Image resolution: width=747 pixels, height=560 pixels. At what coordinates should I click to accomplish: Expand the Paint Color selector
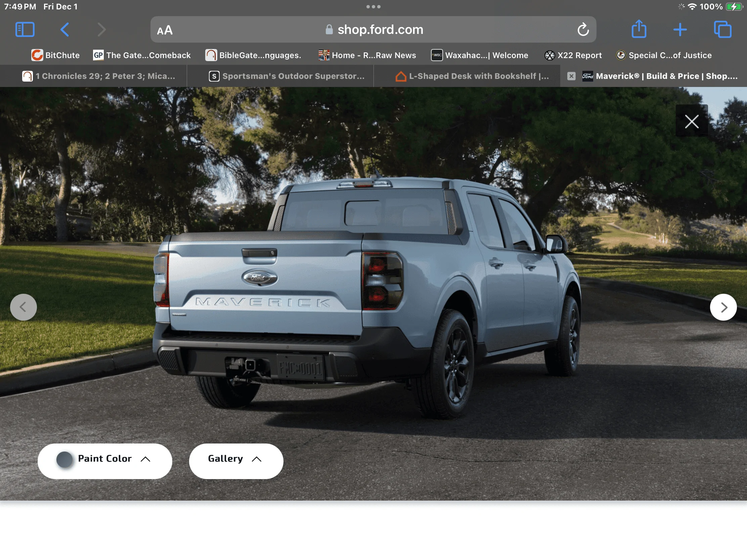tap(105, 461)
